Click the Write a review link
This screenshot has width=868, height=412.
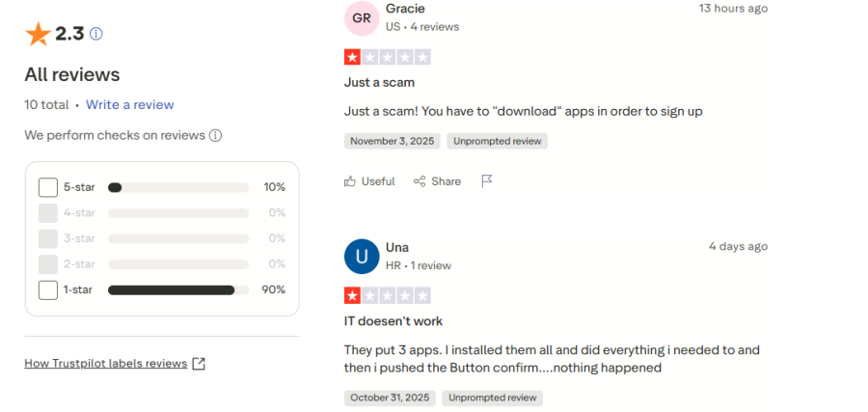click(x=130, y=104)
